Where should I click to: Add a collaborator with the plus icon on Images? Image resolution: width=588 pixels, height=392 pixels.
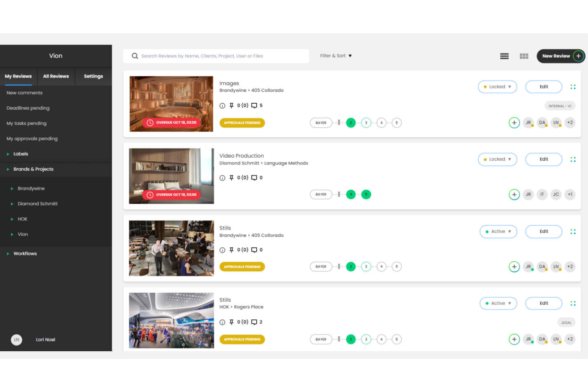pos(514,123)
